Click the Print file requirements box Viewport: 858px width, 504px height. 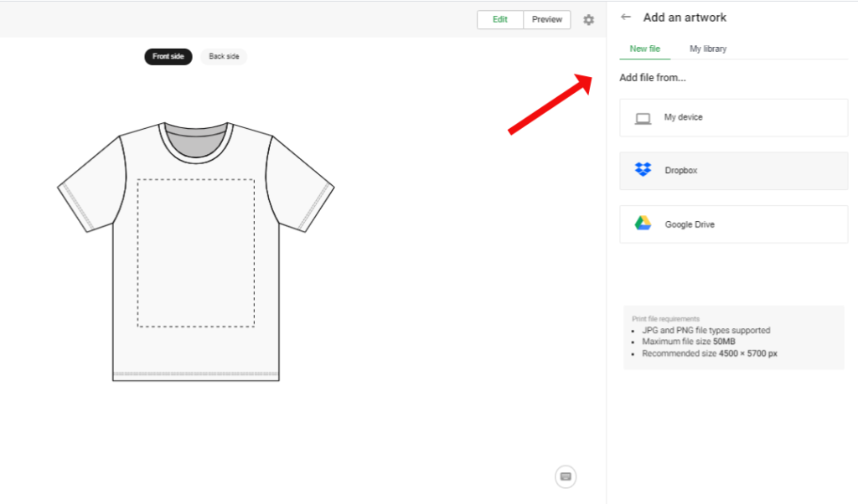(x=733, y=337)
